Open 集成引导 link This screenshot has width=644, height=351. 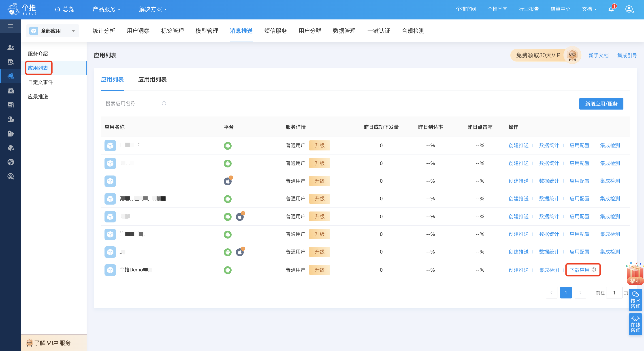click(x=627, y=55)
